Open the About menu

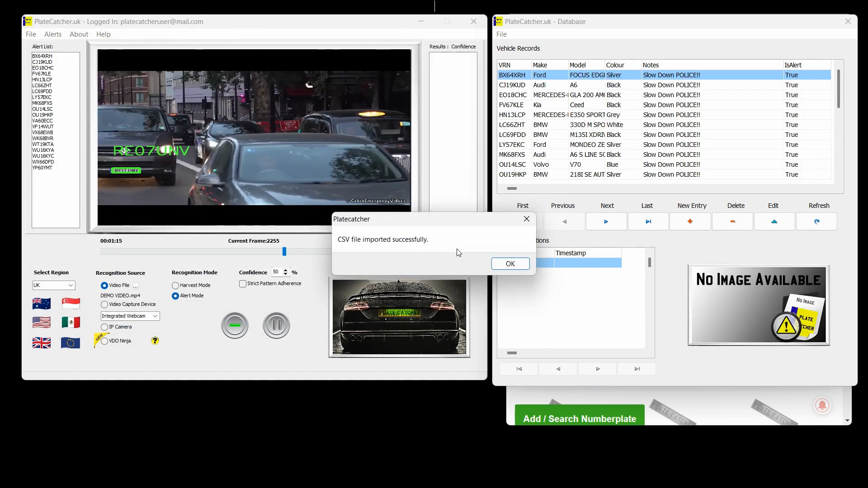tap(79, 34)
